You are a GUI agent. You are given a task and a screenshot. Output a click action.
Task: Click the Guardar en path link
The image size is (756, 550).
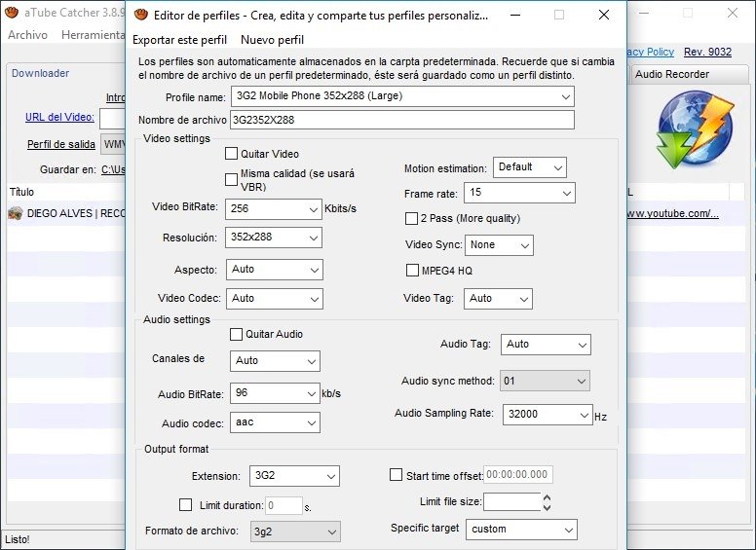(x=113, y=169)
